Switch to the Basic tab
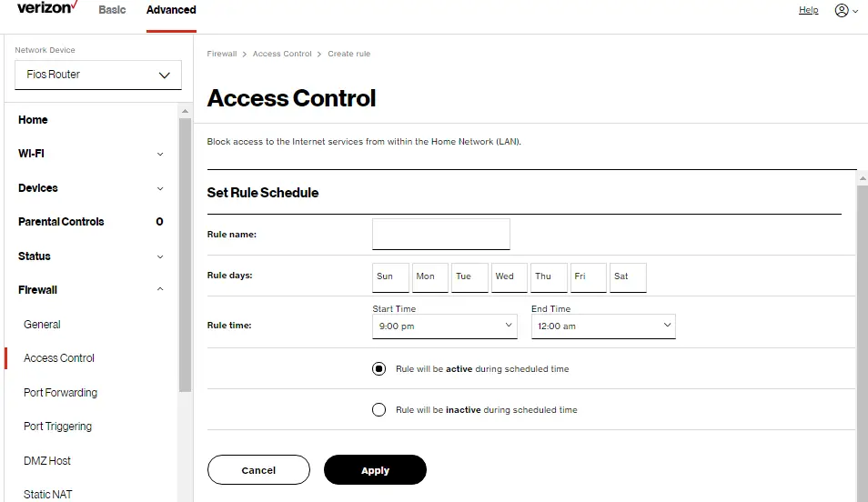868x502 pixels. click(112, 9)
